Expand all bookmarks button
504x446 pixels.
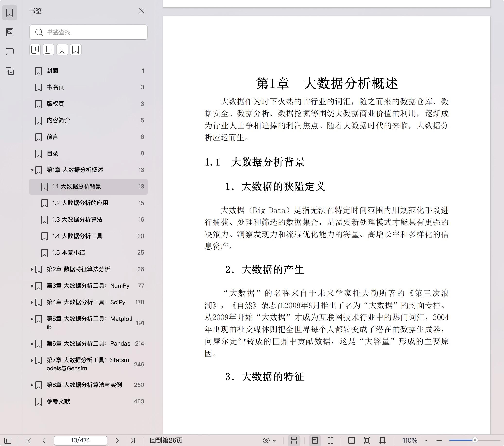click(x=35, y=50)
